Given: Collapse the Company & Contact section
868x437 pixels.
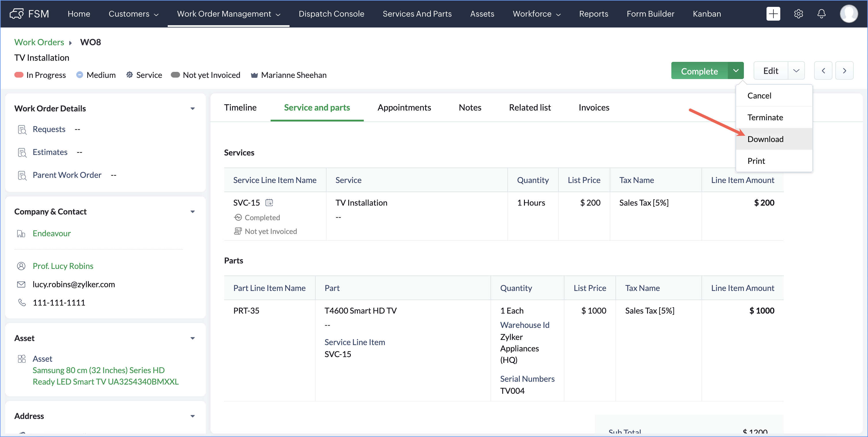Looking at the screenshot, I should point(192,211).
